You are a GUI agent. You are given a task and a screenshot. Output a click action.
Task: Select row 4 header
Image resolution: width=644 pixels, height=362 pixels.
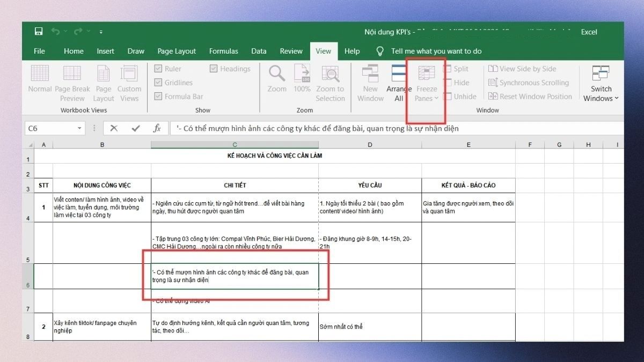28,208
